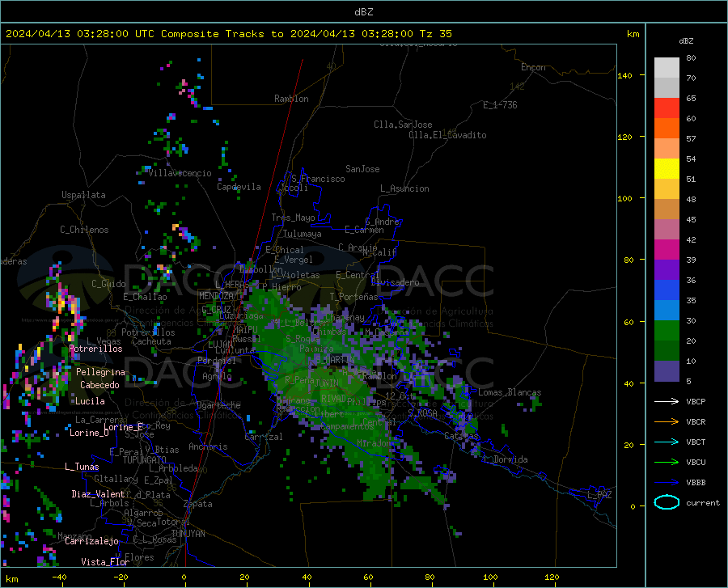
Task: Select the purple swatch below 39 dBZ
Action: click(667, 269)
